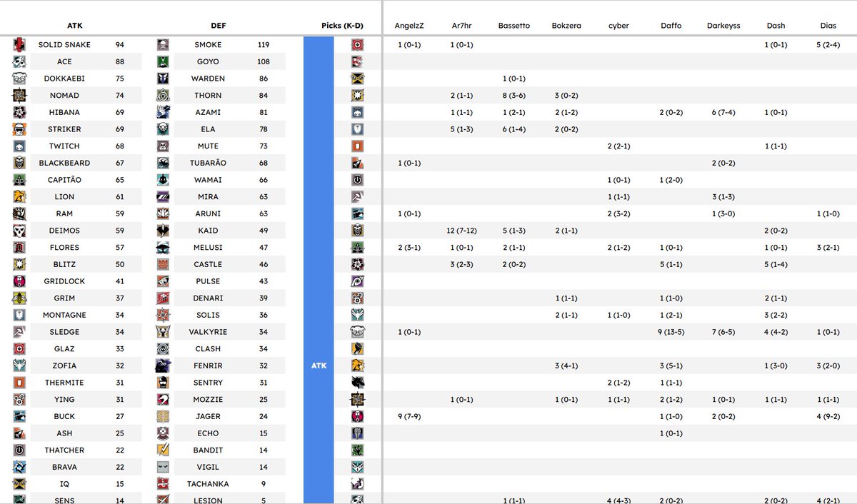The height and width of the screenshot is (504, 857).
Task: Select the Daffo player column header
Action: click(671, 26)
